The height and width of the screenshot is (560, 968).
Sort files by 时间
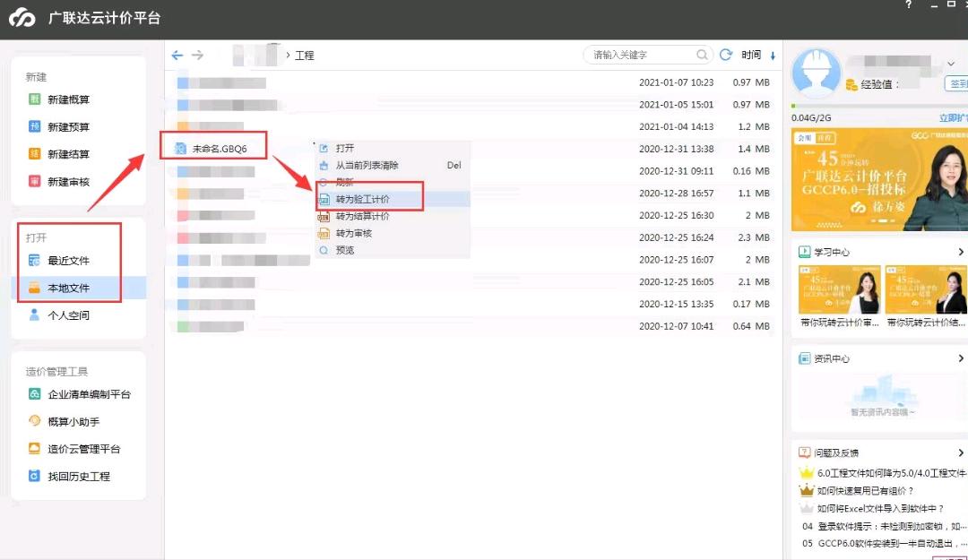tap(751, 55)
